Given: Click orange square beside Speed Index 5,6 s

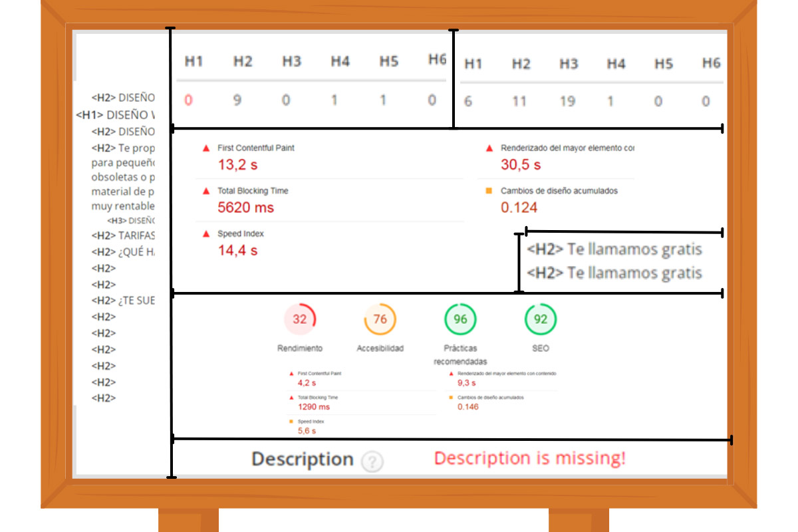Looking at the screenshot, I should tap(291, 422).
